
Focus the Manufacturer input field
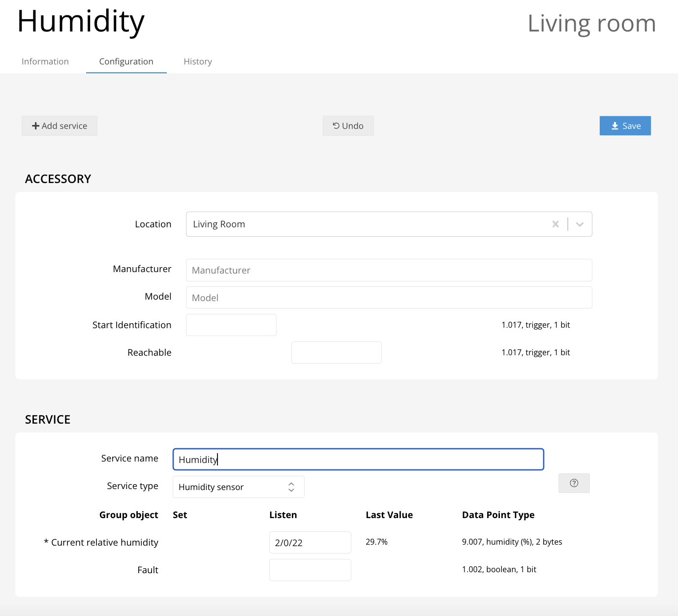[x=389, y=270]
